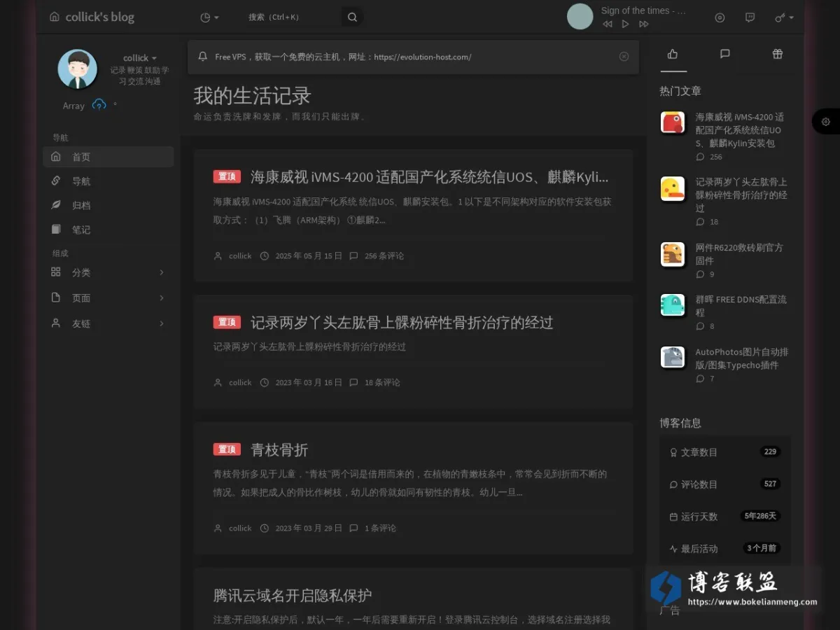840x630 pixels.
Task: Open popular post AutoPhotos图片自动排版
Action: 742,358
